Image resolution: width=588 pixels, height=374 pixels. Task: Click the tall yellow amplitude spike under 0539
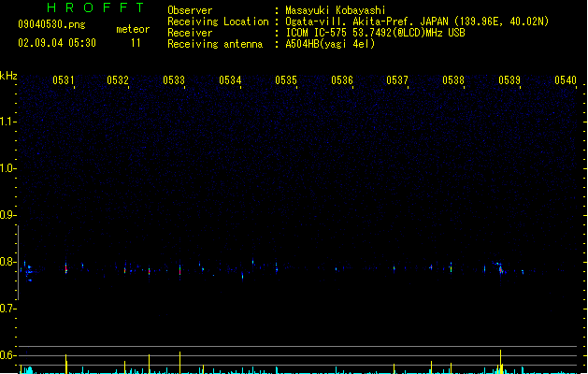tap(500, 361)
